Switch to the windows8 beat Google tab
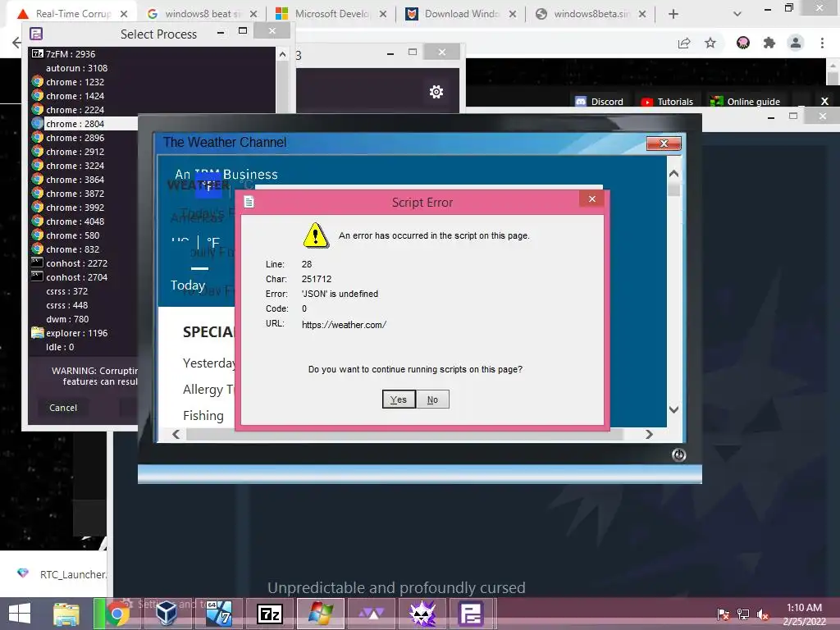Screen dimensions: 840x630 tap(203, 14)
